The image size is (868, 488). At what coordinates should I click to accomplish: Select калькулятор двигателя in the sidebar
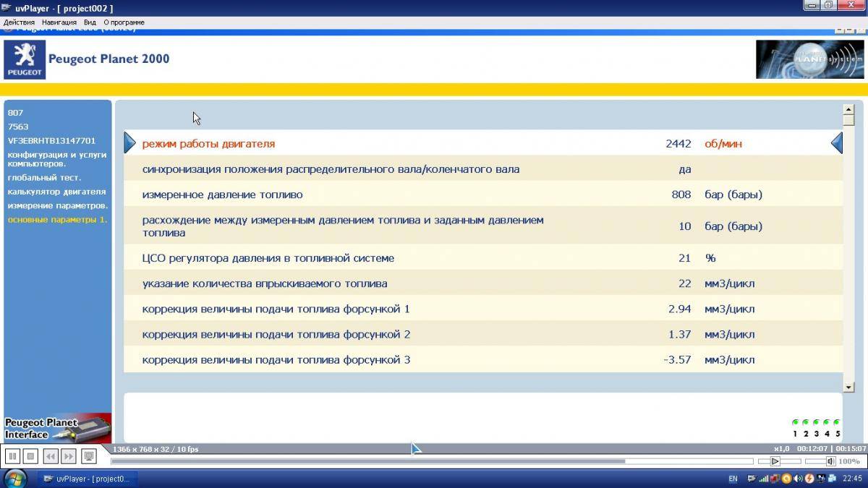(x=56, y=192)
